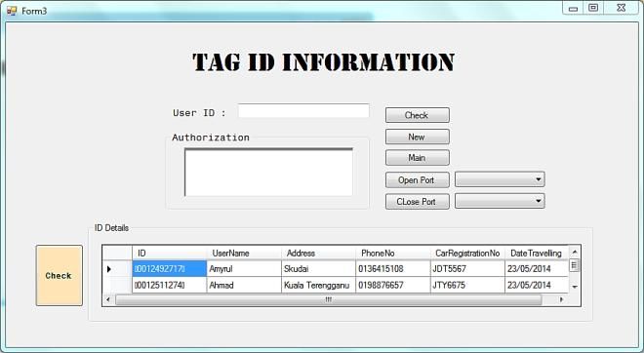Click the UserName column header
Image resolution: width=644 pixels, height=353 pixels.
point(244,254)
